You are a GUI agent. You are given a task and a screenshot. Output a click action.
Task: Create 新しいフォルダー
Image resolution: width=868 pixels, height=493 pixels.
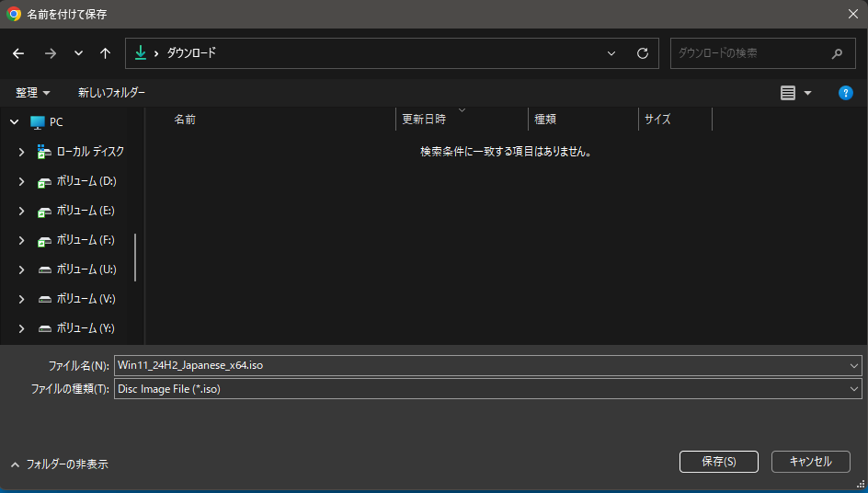coord(111,93)
